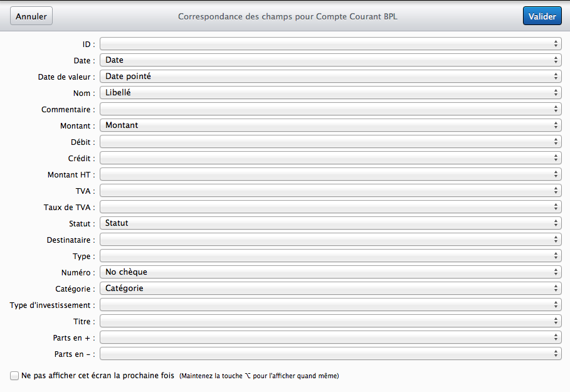Open the Type d'investissement dropdown

[330, 305]
